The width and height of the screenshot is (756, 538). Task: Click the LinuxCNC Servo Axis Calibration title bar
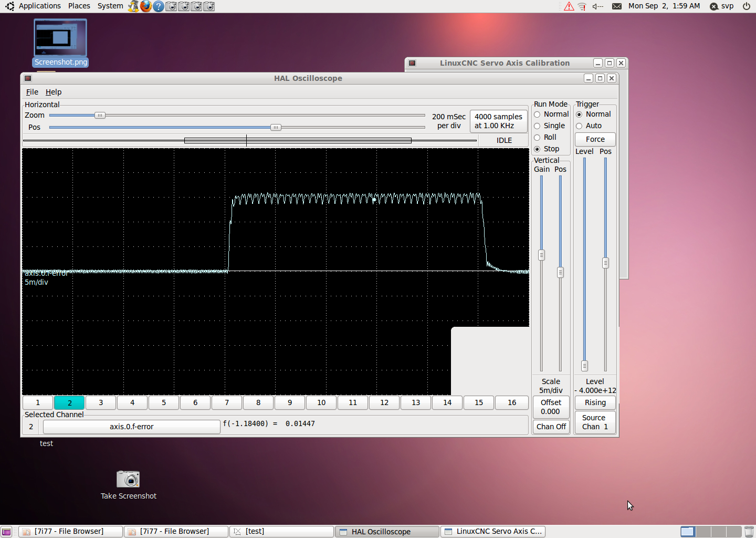tap(505, 63)
